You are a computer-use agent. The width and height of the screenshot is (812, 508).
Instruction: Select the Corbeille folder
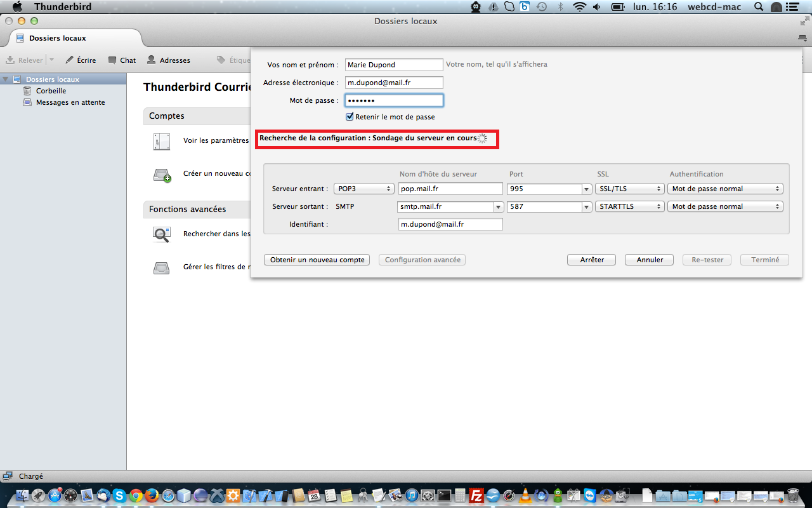pos(51,91)
